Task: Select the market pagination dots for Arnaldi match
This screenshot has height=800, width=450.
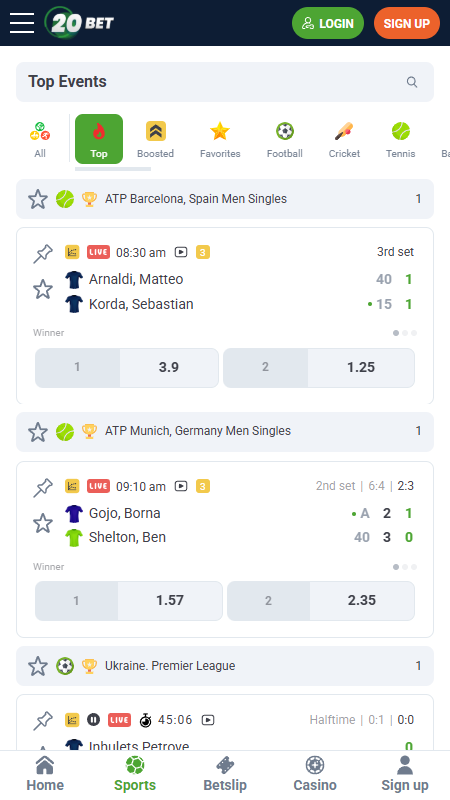Action: coord(405,333)
